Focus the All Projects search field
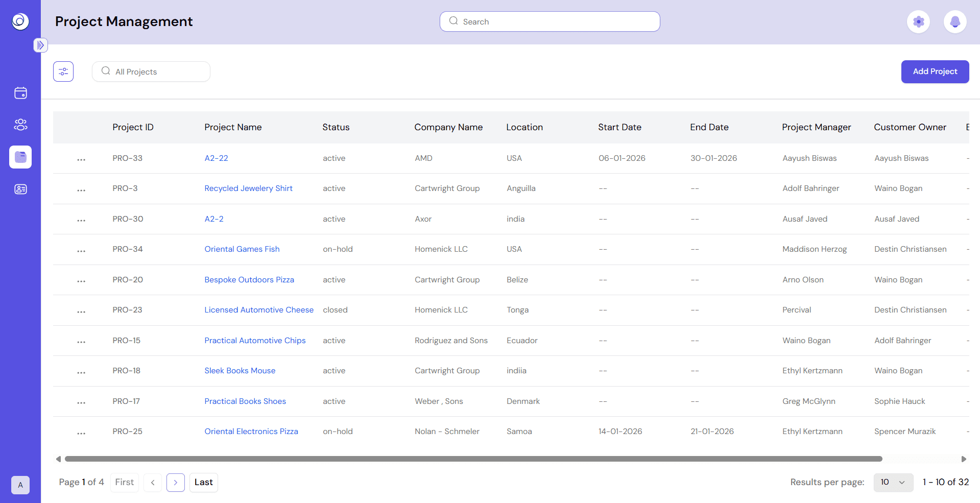Viewport: 980px width, 503px height. [x=151, y=71]
